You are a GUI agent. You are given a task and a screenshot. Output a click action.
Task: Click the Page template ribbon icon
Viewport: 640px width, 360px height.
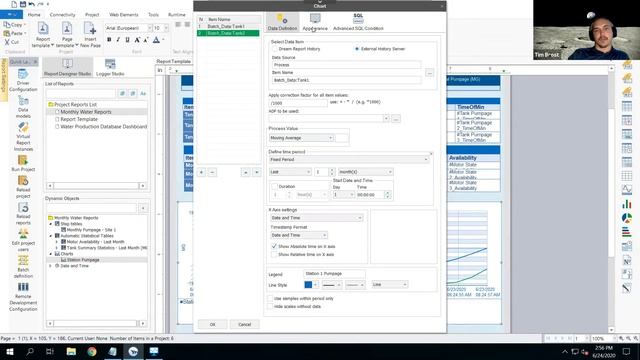(67, 35)
